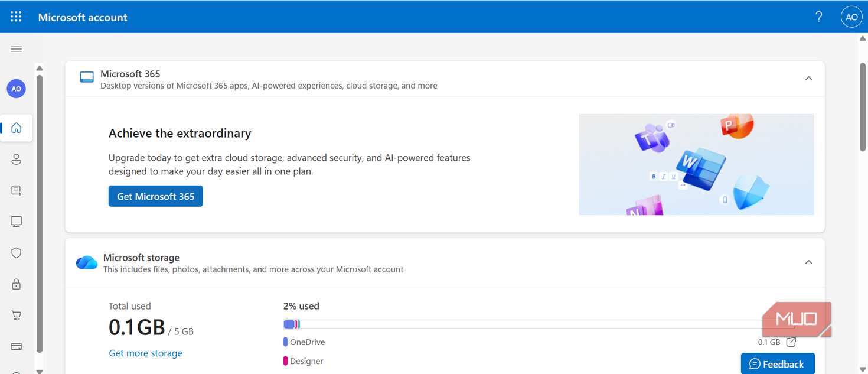Open Devices monitor icon in sidebar
868x374 pixels.
click(x=17, y=222)
